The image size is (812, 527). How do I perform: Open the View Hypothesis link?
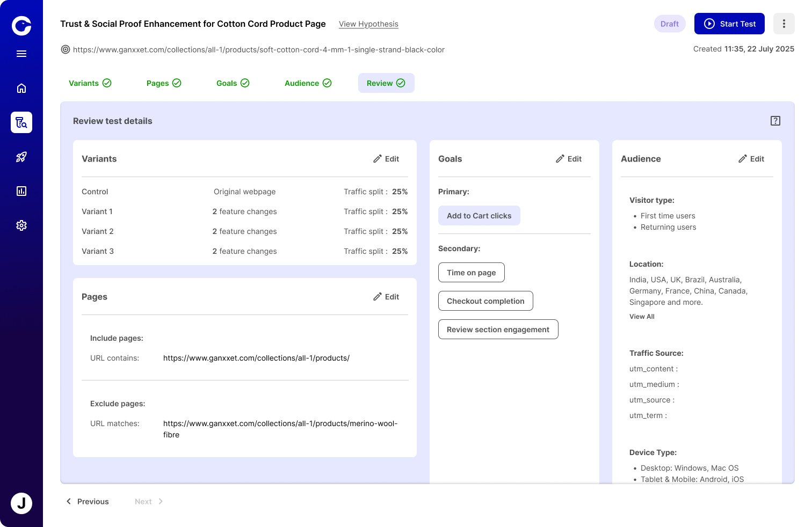(x=368, y=24)
